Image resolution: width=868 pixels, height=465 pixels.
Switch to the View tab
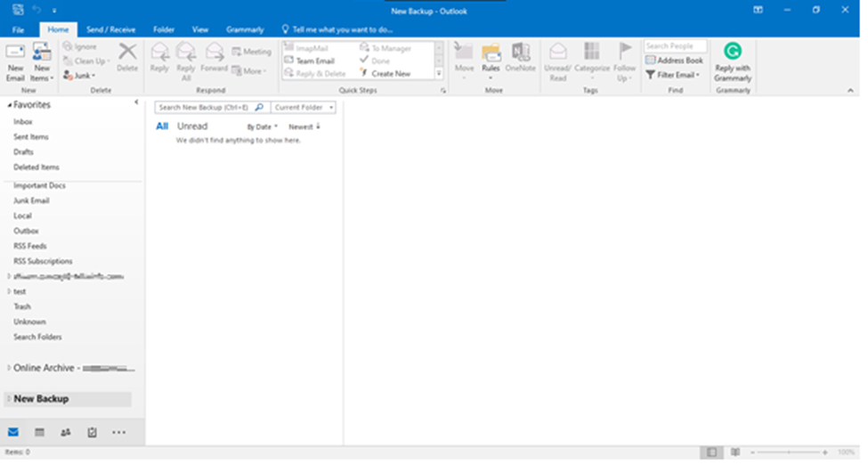pyautogui.click(x=199, y=30)
